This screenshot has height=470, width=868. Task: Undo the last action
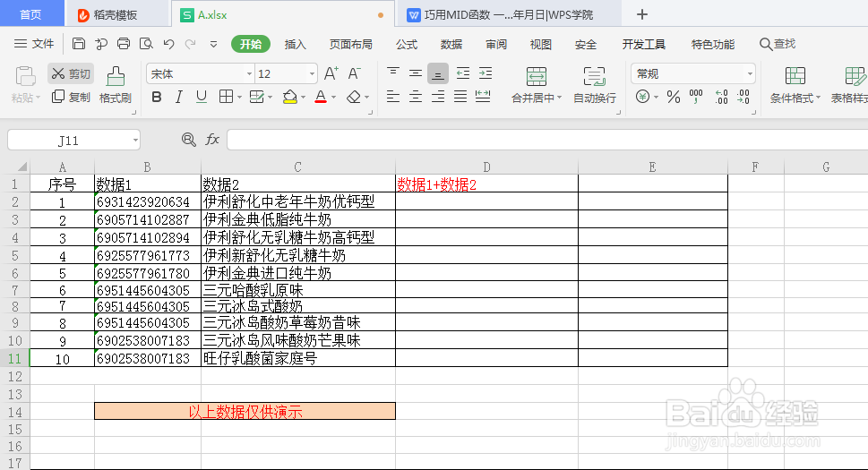click(x=168, y=44)
